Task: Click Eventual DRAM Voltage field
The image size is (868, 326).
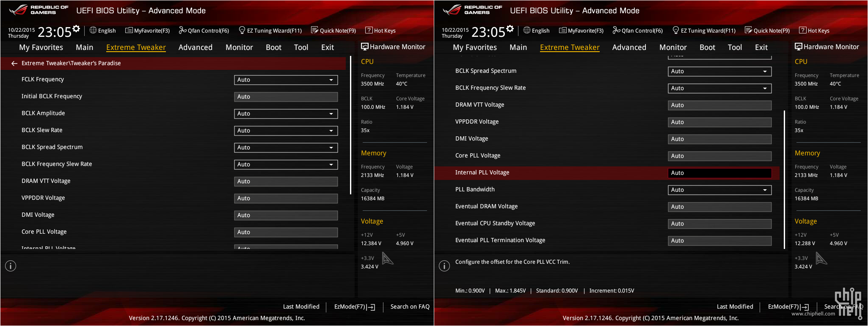Action: (720, 207)
